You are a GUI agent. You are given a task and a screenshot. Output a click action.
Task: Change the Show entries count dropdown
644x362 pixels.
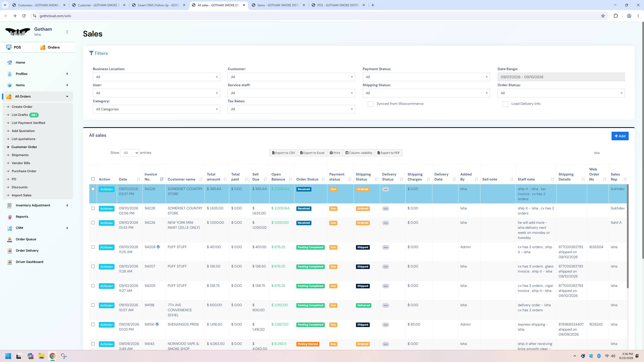coord(130,153)
